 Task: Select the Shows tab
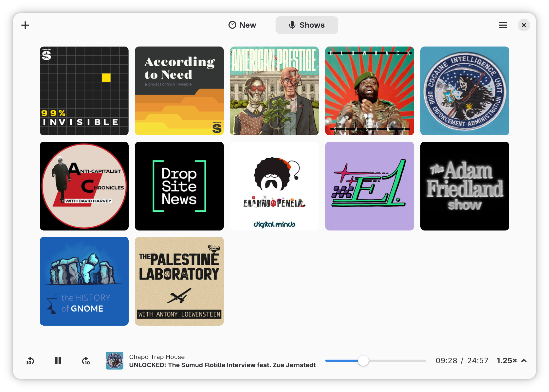tap(307, 25)
